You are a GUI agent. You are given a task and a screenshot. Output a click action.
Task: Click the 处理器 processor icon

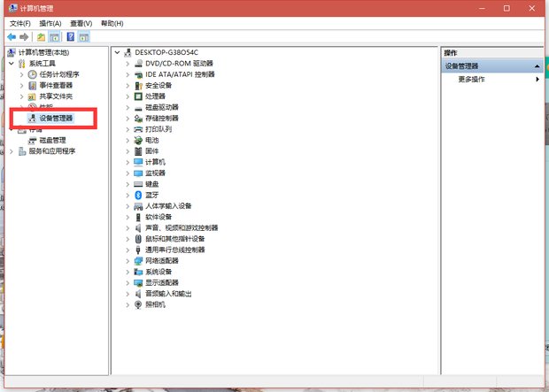[x=138, y=96]
